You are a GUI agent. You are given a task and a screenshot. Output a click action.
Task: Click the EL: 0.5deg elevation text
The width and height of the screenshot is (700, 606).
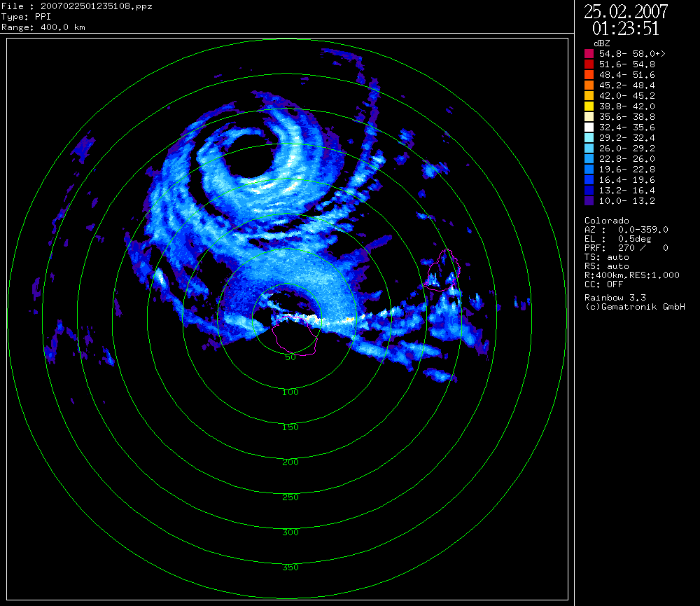pyautogui.click(x=619, y=239)
